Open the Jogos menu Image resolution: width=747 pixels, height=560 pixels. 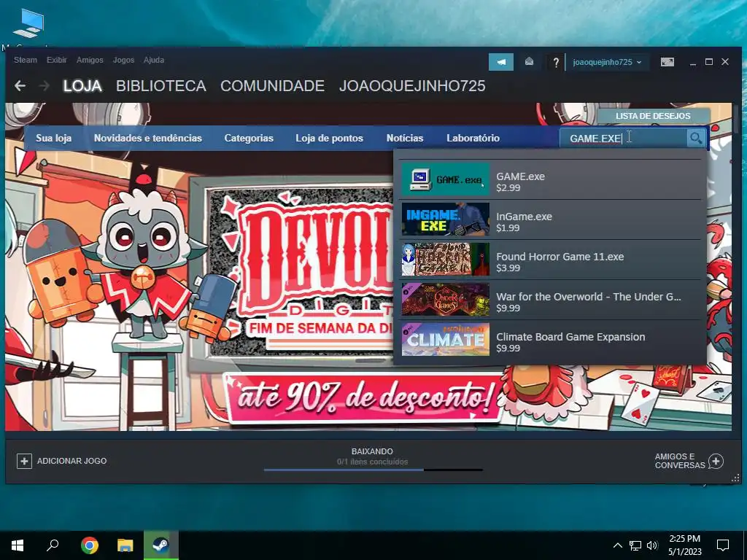click(123, 60)
